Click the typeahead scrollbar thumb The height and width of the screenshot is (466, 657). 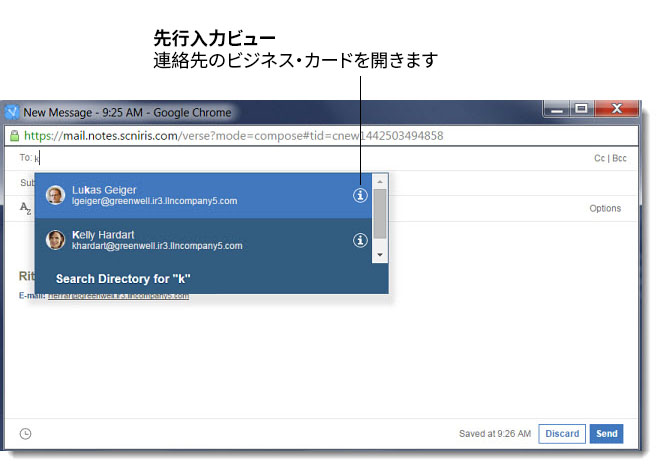click(380, 214)
